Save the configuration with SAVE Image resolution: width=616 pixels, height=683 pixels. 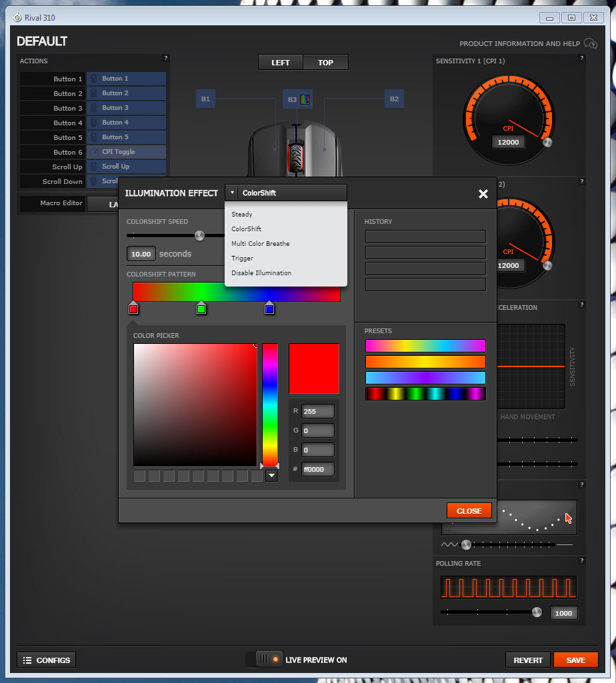576,660
